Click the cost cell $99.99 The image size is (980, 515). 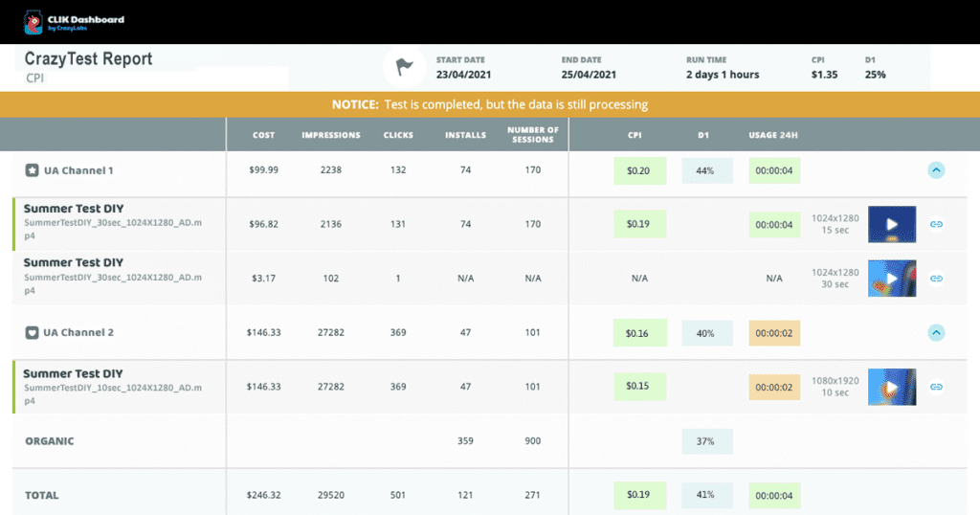click(x=264, y=170)
